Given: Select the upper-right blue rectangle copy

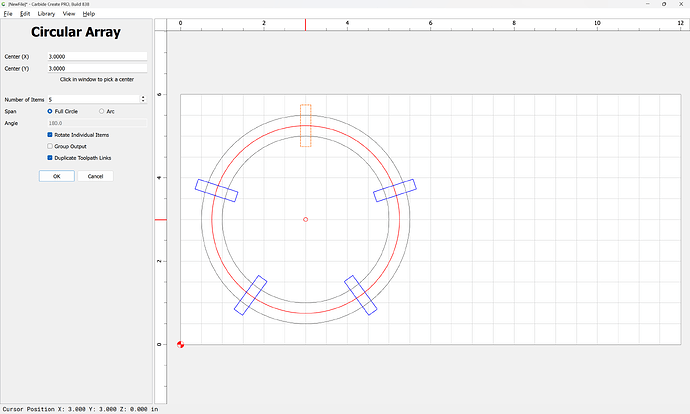Looking at the screenshot, I should 394,190.
